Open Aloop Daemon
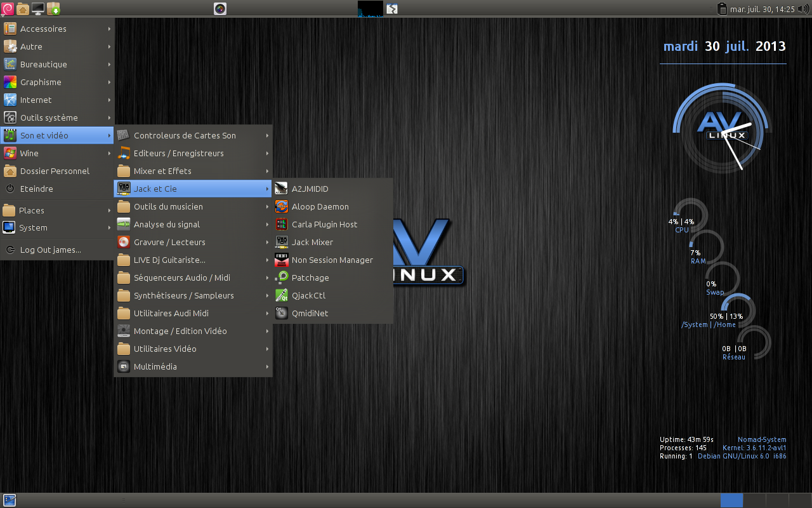 (333, 206)
